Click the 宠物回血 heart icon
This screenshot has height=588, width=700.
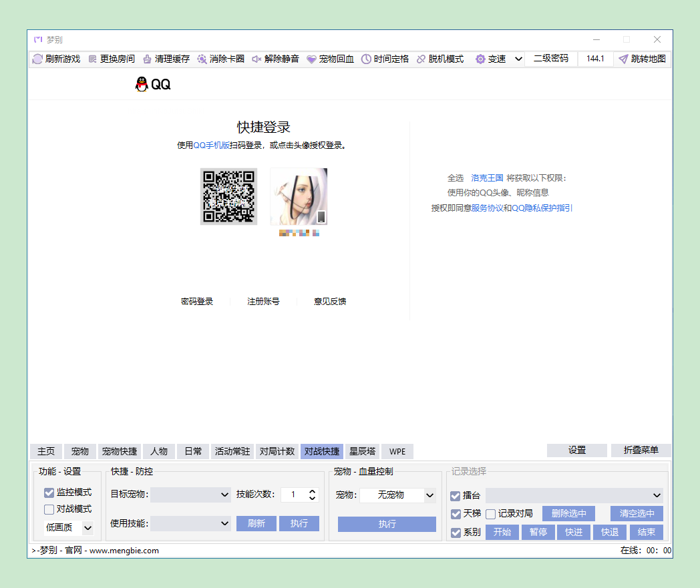311,59
